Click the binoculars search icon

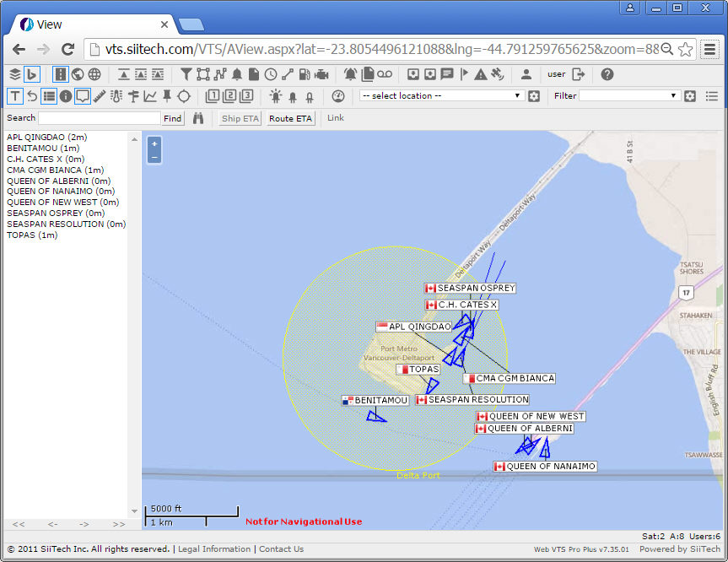tap(198, 119)
